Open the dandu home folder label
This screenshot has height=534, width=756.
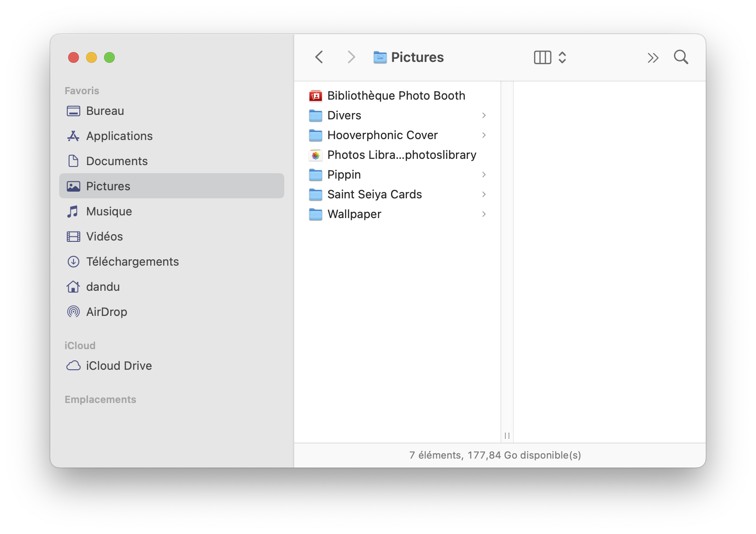[103, 287]
